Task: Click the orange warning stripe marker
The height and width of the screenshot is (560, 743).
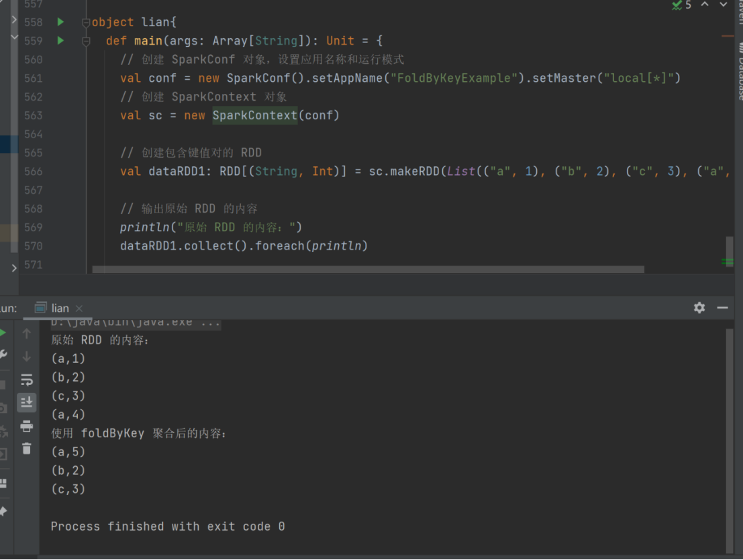Action: [x=728, y=36]
